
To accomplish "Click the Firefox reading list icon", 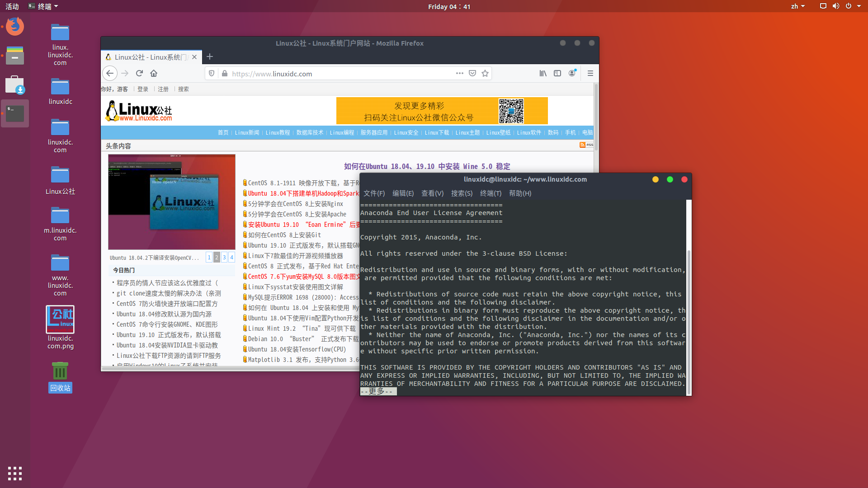I will click(x=542, y=73).
